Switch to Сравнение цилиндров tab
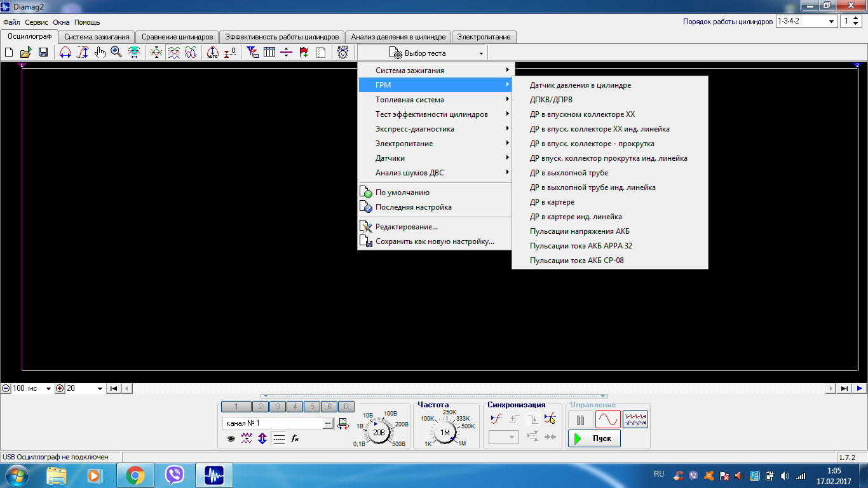Screen dimensions: 868x488 coord(177,37)
